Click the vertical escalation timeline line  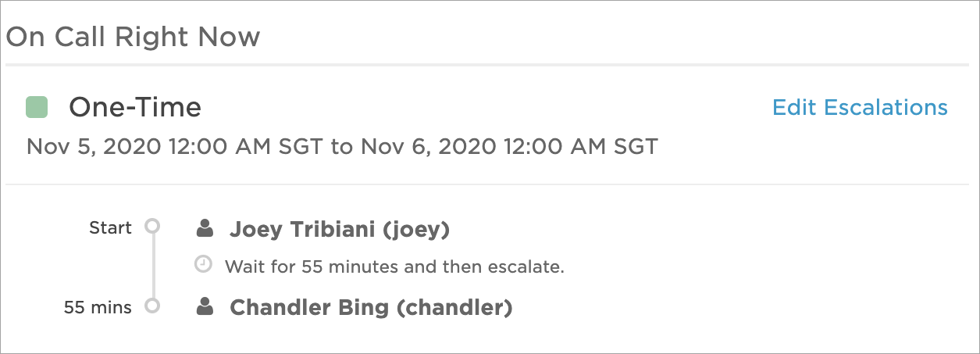[153, 266]
